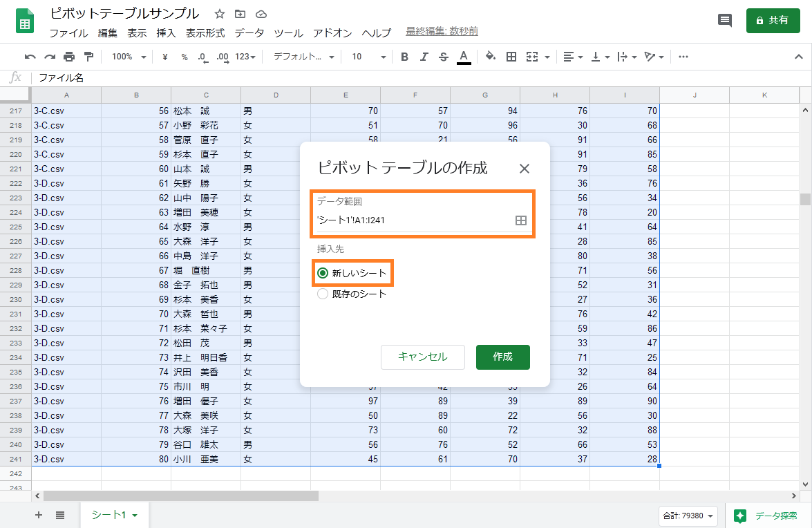The width and height of the screenshot is (812, 528).
Task: Select the 既存のシート radio option
Action: (323, 294)
